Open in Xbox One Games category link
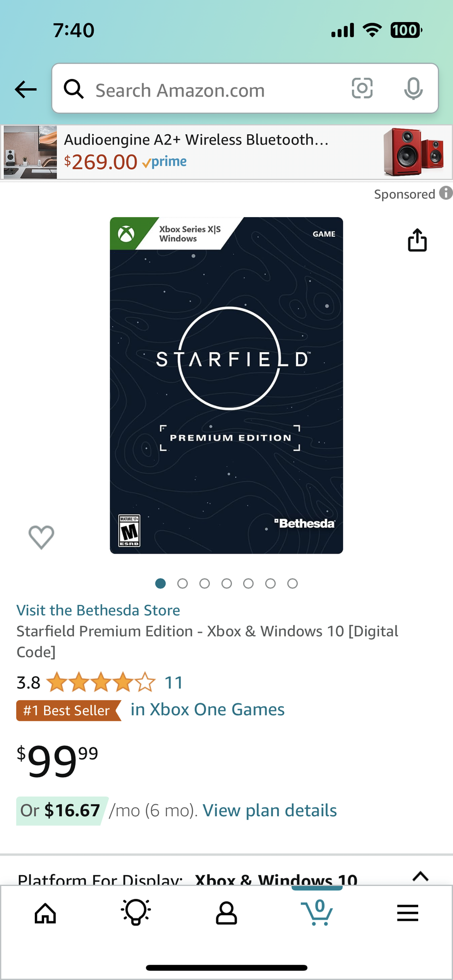Image resolution: width=453 pixels, height=980 pixels. click(x=207, y=710)
